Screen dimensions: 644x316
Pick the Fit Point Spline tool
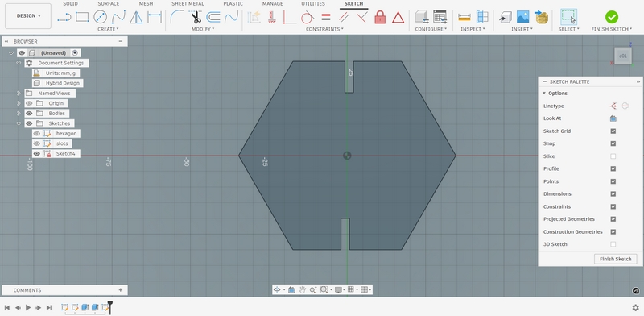click(118, 17)
